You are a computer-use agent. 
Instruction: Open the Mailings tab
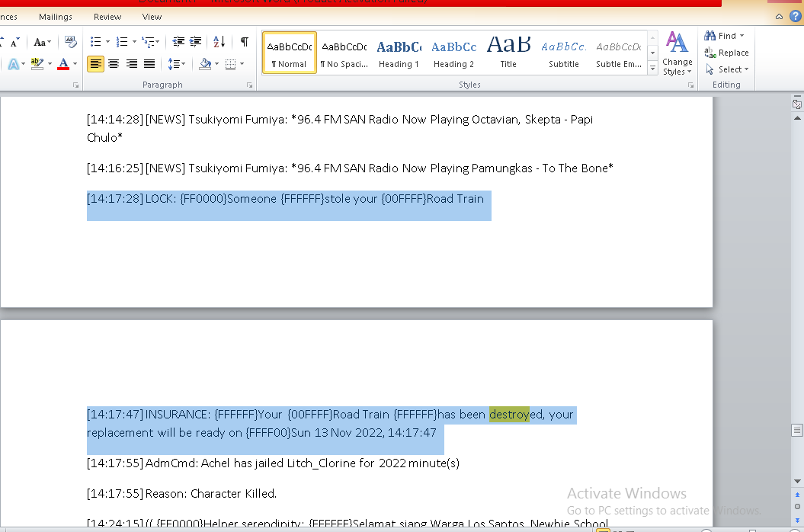click(56, 17)
